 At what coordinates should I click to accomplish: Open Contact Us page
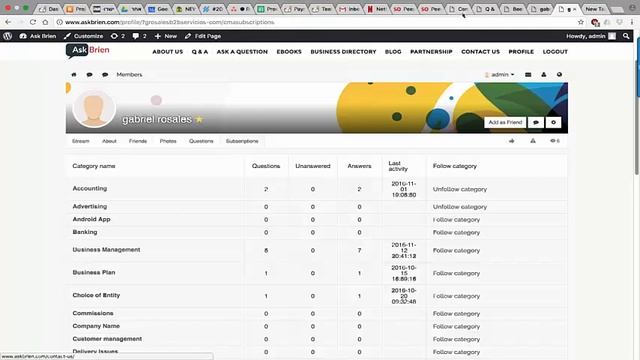click(480, 52)
